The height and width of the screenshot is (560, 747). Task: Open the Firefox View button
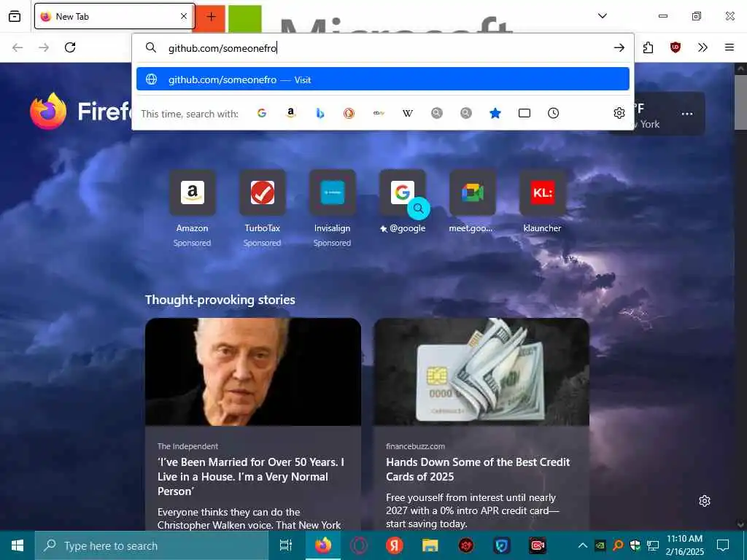pos(15,16)
